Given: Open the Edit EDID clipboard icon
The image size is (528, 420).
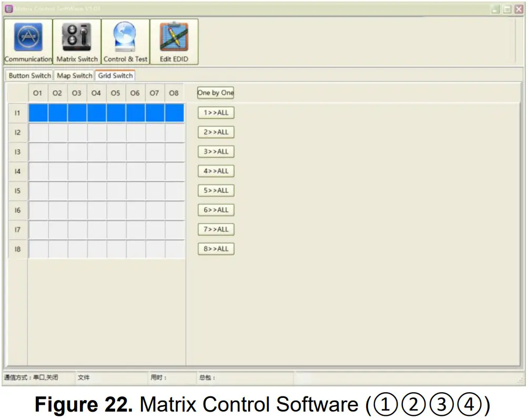Looking at the screenshot, I should coord(174,42).
